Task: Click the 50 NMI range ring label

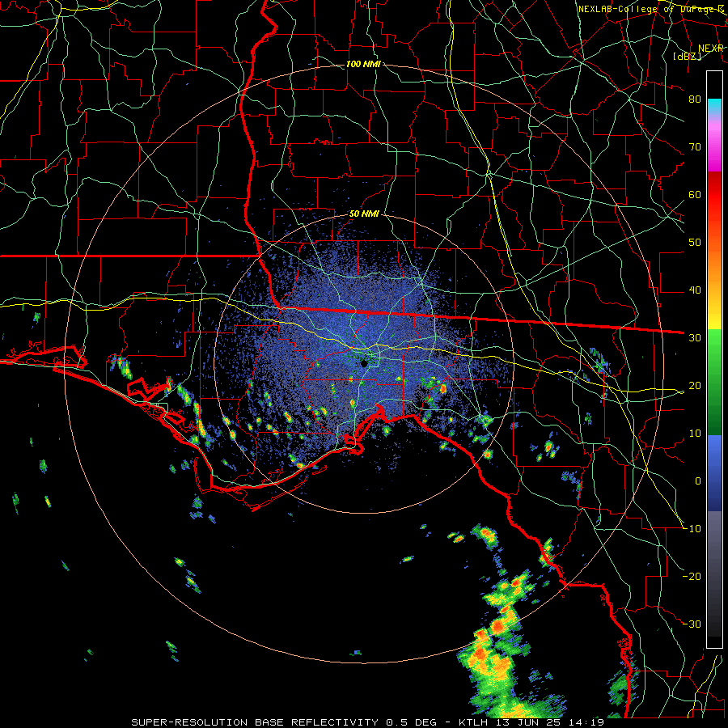Action: pos(364,214)
